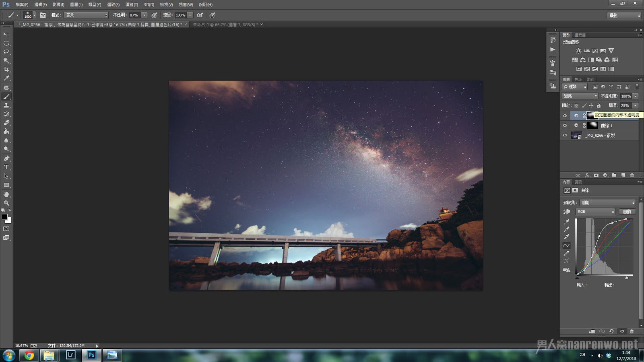This screenshot has width=644, height=362.
Task: Select the Lasso tool
Action: tap(6, 52)
